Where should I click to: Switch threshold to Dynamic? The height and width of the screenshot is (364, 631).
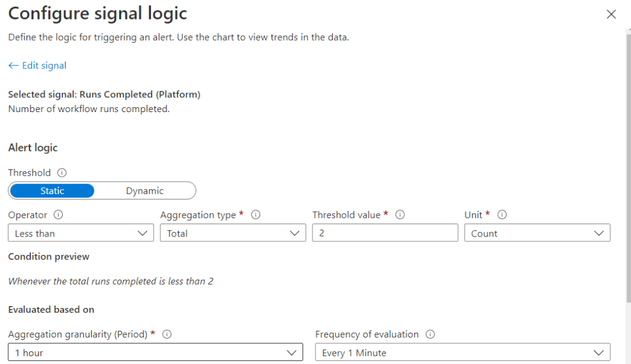coord(145,191)
